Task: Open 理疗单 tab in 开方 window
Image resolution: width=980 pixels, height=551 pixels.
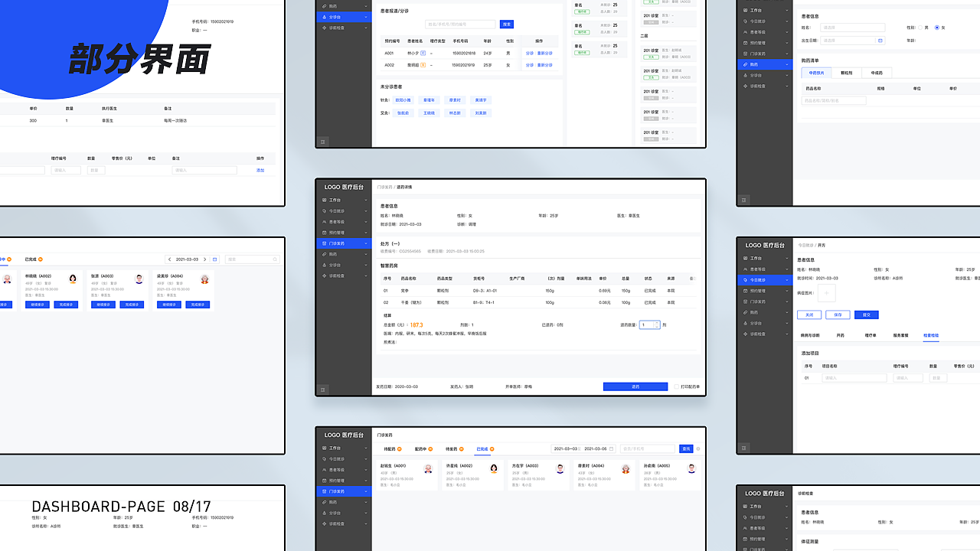Action: (x=871, y=336)
